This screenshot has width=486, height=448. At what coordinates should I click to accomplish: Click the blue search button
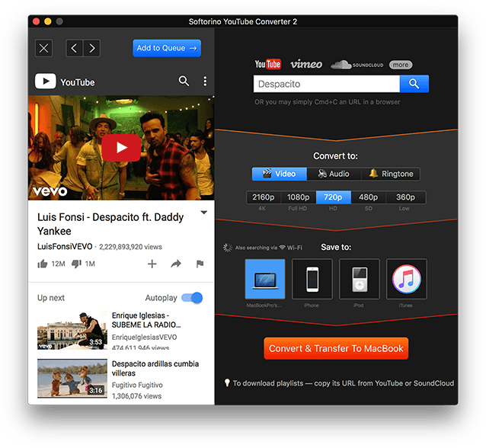click(x=414, y=84)
